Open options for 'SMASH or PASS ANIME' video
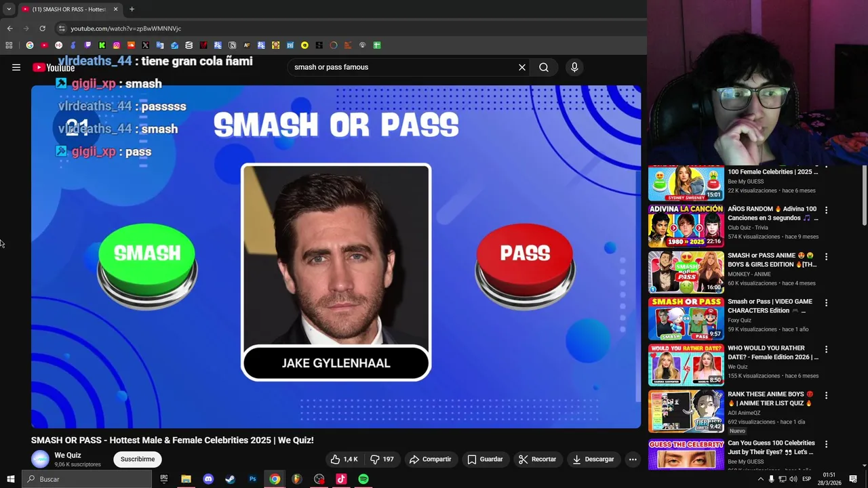 point(826,257)
